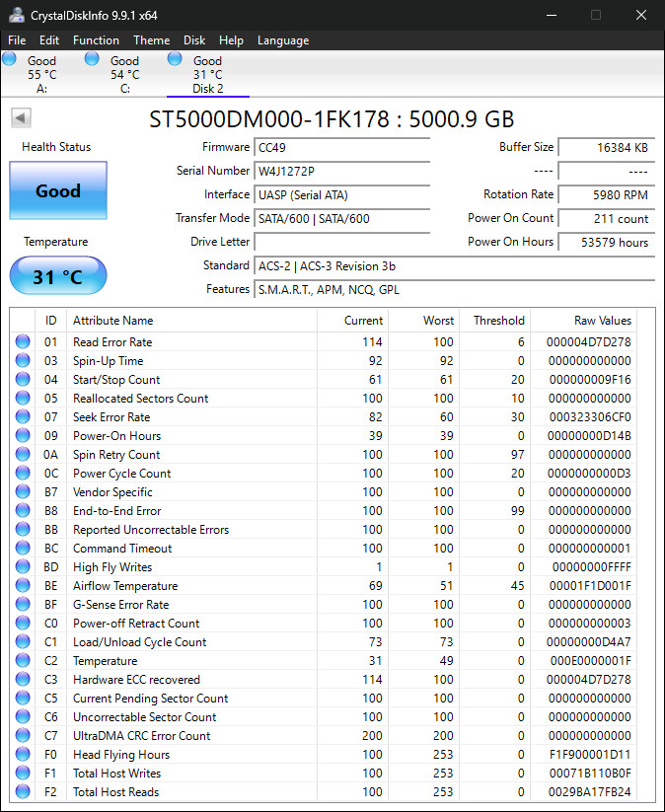The width and height of the screenshot is (665, 812).
Task: Select the Reported Uncorrectable Errors row
Action: pos(324,529)
